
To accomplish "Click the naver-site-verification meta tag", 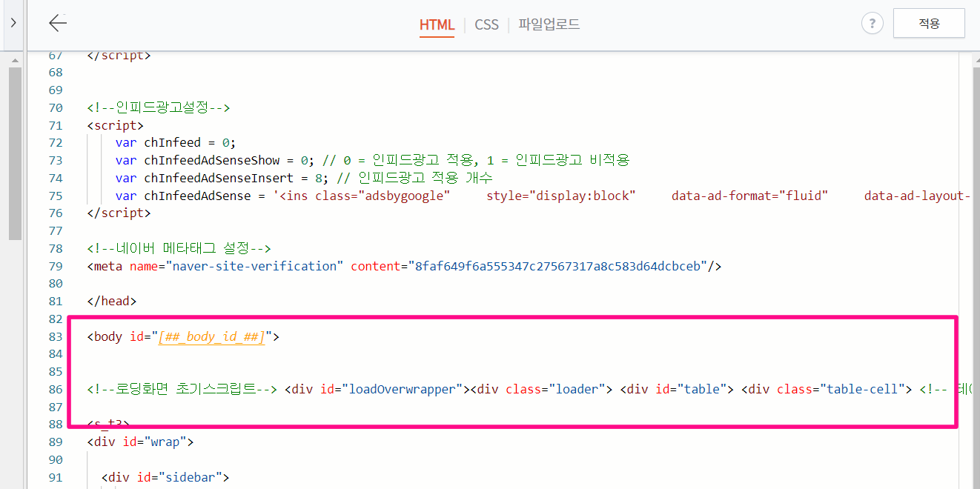I will click(404, 266).
